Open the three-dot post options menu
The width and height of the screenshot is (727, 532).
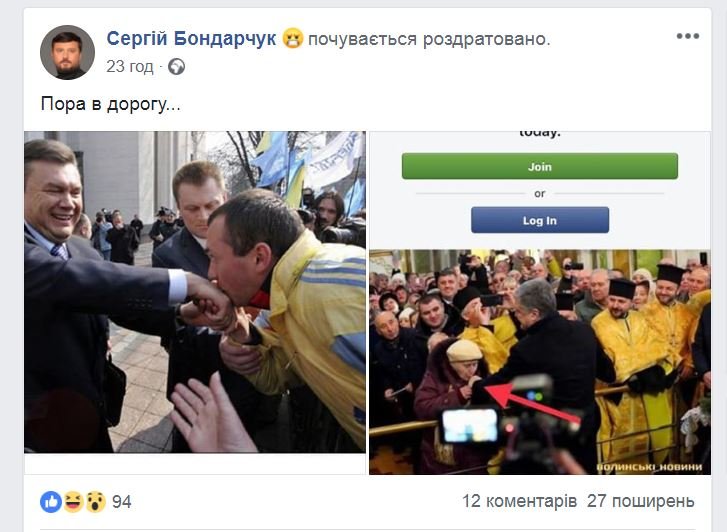coord(687,36)
